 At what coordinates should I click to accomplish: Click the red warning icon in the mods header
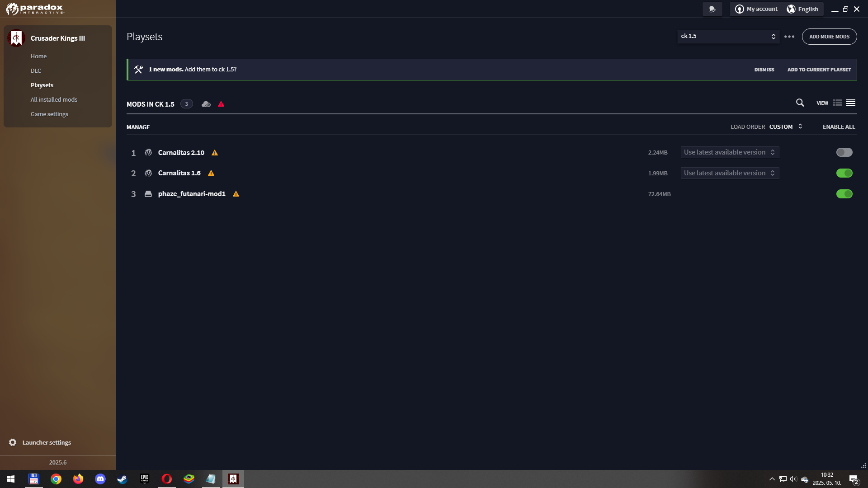click(x=221, y=104)
